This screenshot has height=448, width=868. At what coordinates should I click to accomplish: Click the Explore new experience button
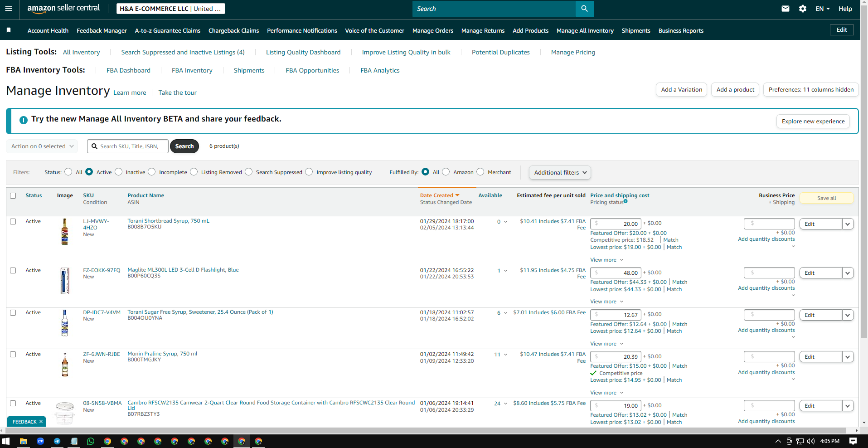(813, 122)
